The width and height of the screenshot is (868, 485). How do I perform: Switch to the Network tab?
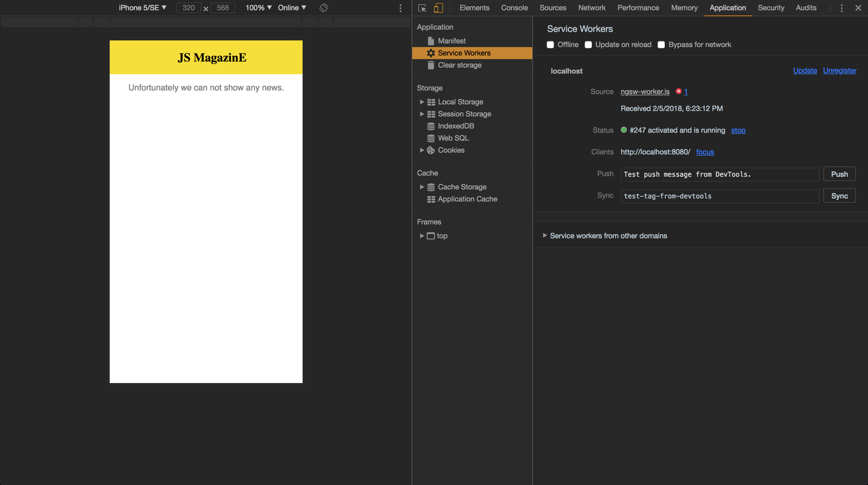[592, 8]
